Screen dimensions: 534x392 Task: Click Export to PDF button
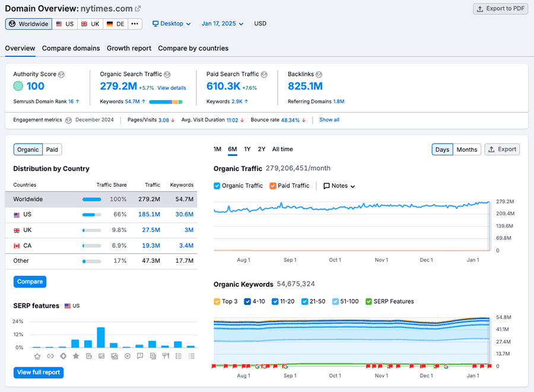pos(500,9)
